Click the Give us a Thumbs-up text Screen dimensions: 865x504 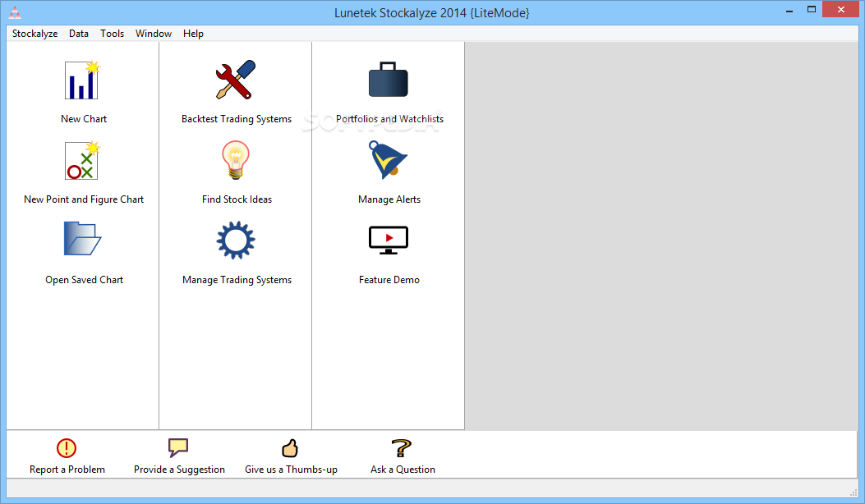(292, 470)
